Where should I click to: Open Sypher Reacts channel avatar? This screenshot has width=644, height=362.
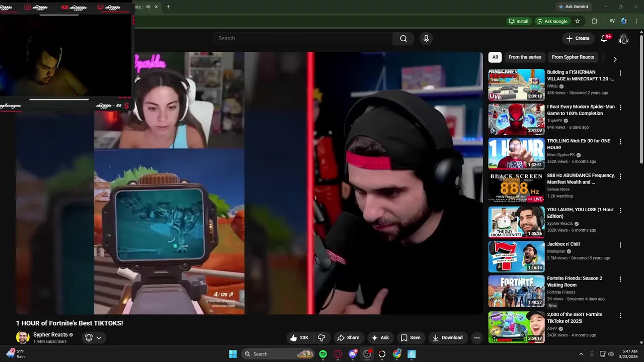point(23,337)
